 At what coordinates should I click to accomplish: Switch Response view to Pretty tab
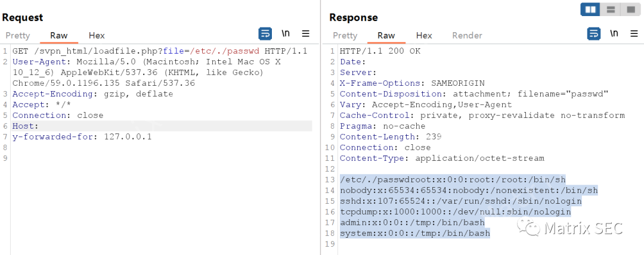click(345, 36)
